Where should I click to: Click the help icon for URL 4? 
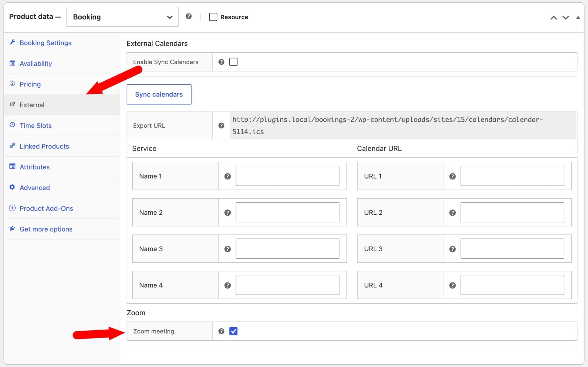[452, 285]
